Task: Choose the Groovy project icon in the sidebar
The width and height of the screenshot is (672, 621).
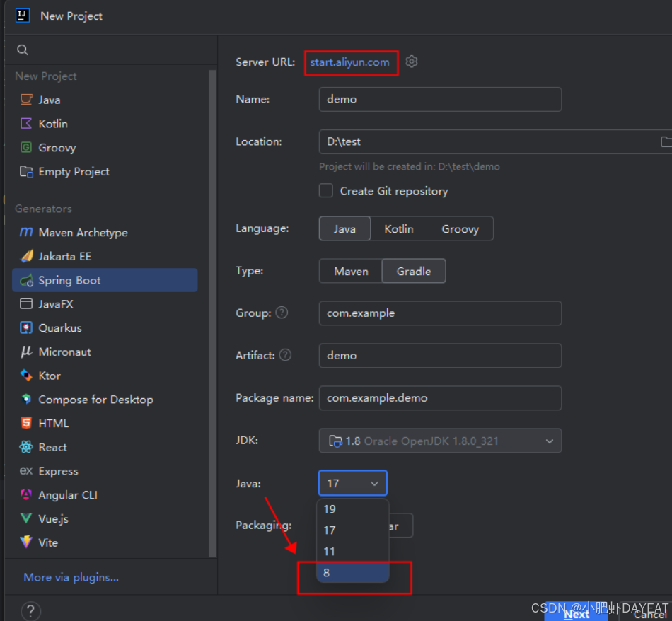Action: 26,147
